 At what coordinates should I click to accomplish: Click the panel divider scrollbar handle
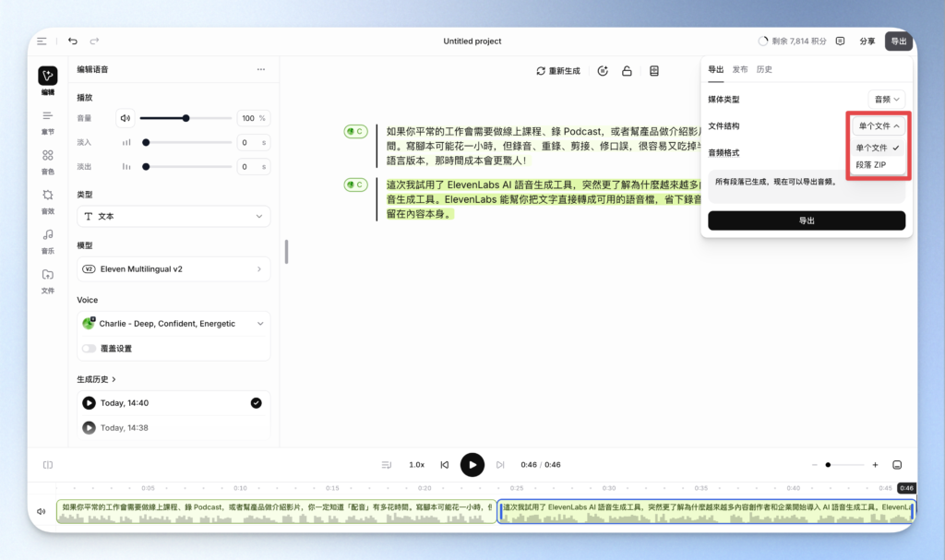tap(286, 251)
